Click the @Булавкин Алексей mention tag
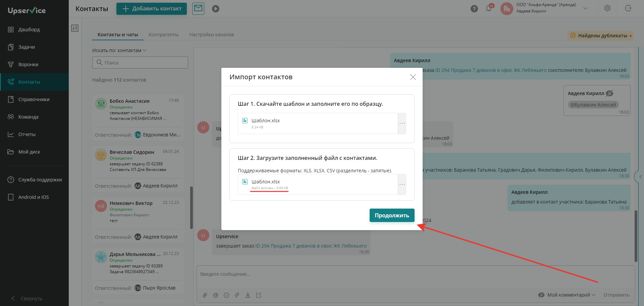Viewport: 644px width, 306px height. (x=593, y=105)
